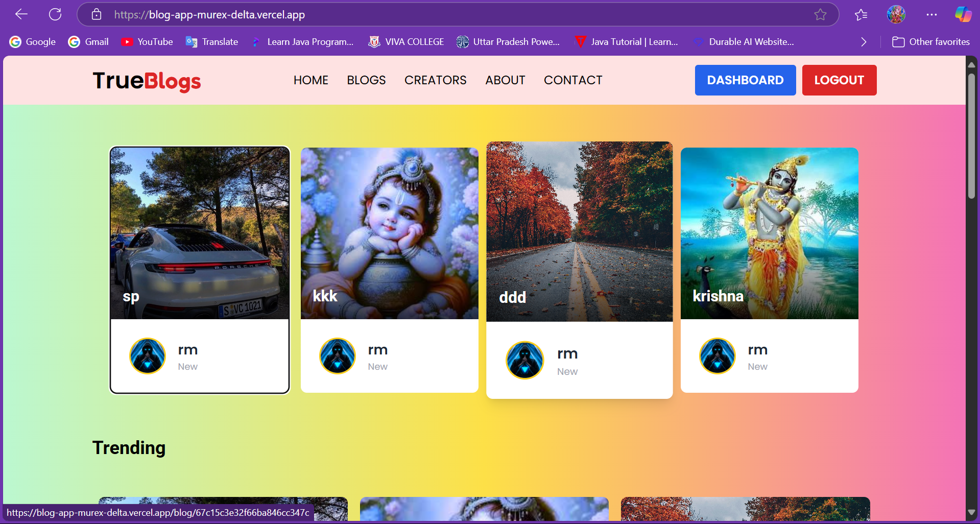This screenshot has height=524, width=980.
Task: Open the Google bookmark
Action: click(33, 42)
